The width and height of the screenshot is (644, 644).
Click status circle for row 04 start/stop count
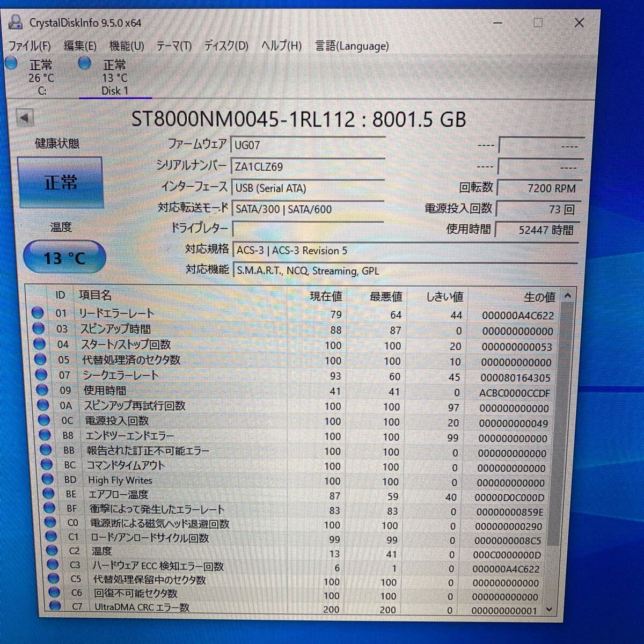point(40,343)
